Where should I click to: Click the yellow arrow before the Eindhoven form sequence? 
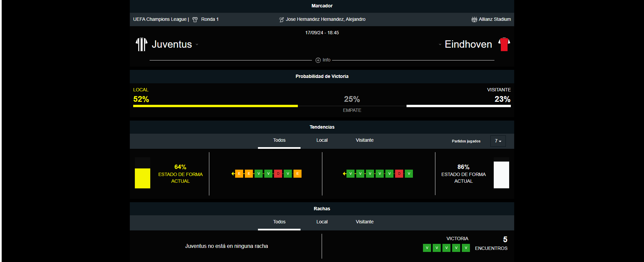[344, 174]
